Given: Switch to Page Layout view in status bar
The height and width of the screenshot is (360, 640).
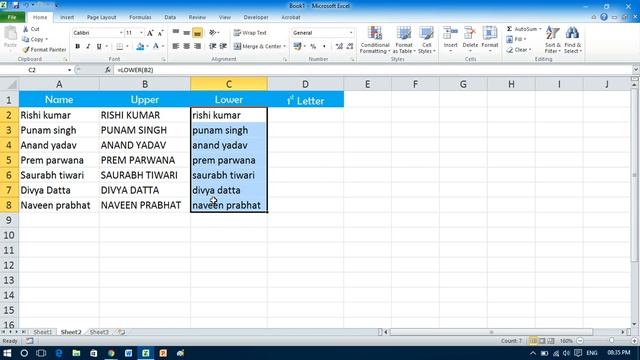Looking at the screenshot, I should [x=542, y=341].
